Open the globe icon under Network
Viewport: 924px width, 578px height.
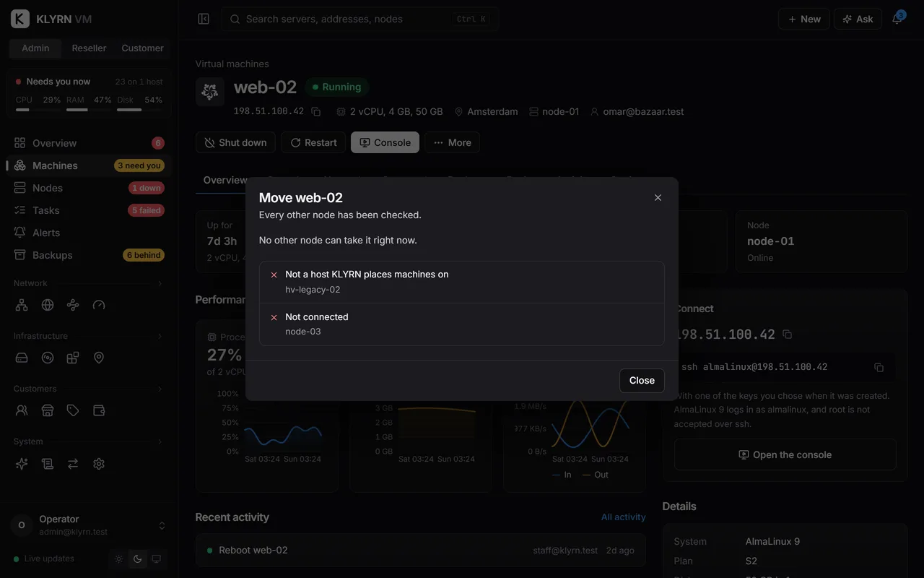48,305
